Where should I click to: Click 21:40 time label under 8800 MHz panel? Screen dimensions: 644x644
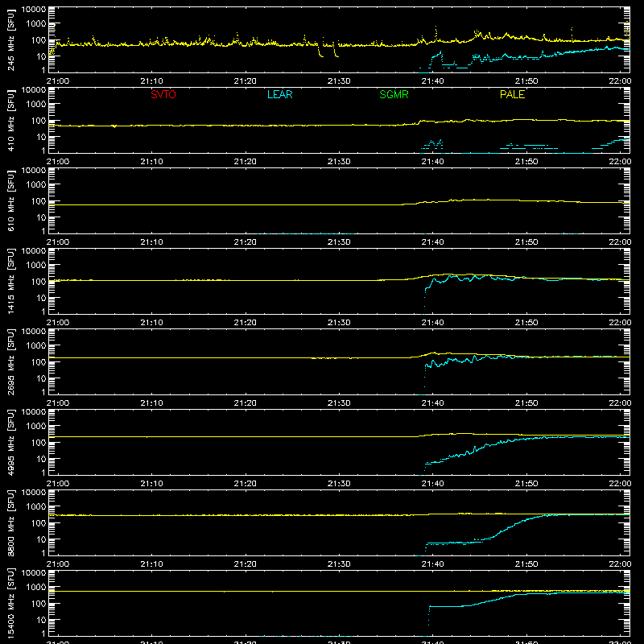[432, 564]
